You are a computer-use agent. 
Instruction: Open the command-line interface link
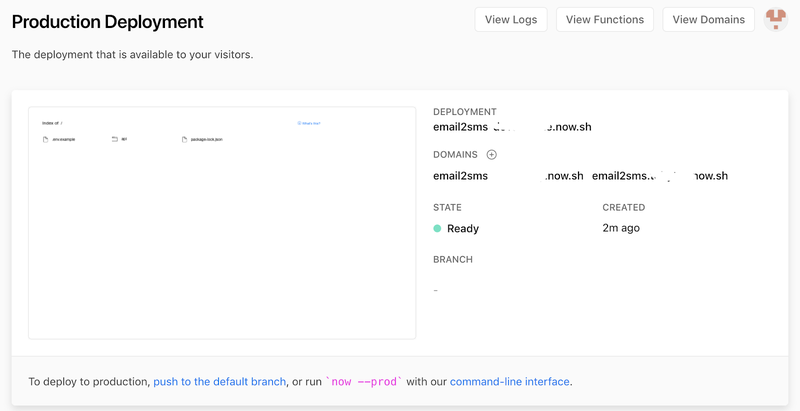509,382
